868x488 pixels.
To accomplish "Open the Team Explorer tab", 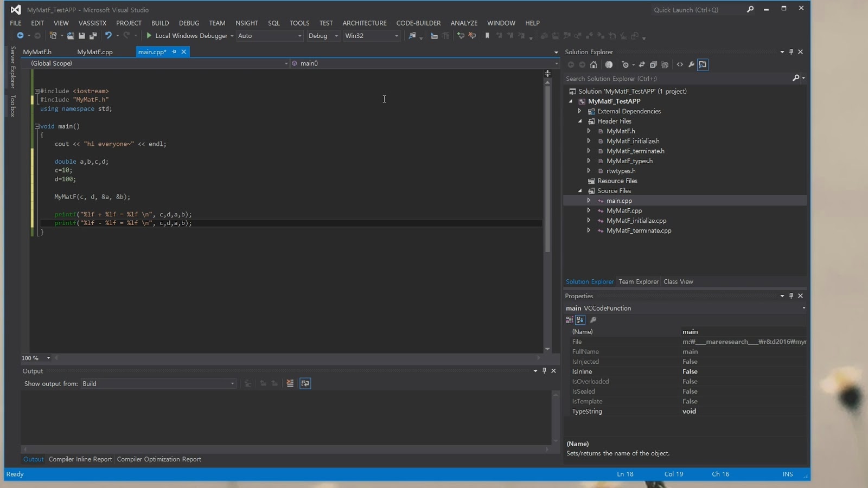I will pyautogui.click(x=639, y=282).
